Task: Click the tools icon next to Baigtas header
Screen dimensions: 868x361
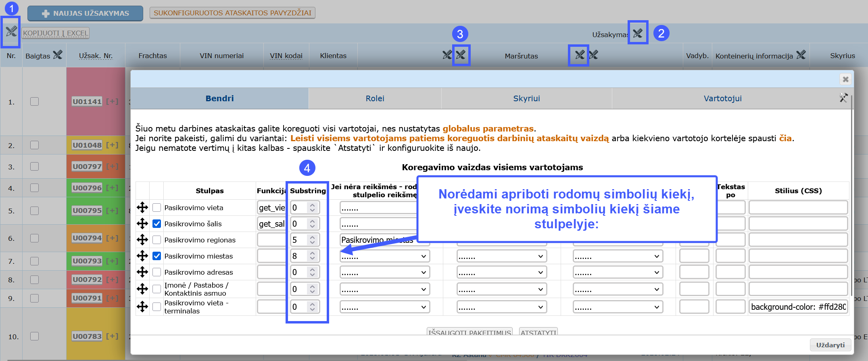Action: coord(58,55)
